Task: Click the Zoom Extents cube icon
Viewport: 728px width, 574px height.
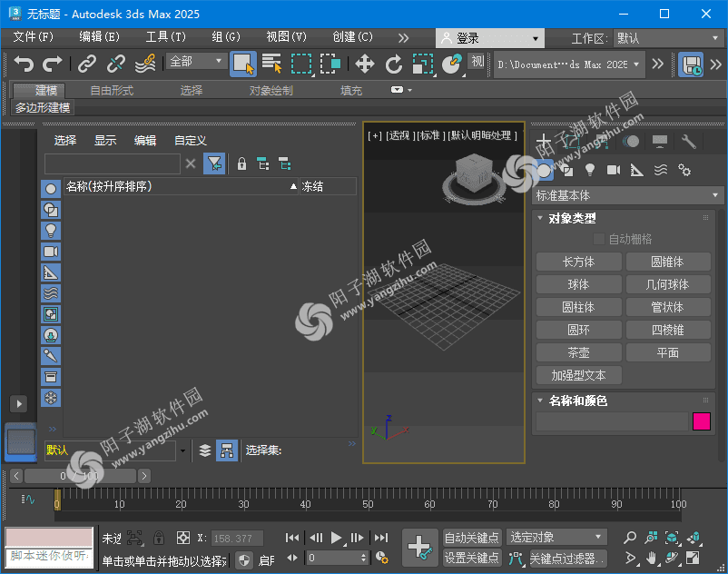Action: point(671,537)
